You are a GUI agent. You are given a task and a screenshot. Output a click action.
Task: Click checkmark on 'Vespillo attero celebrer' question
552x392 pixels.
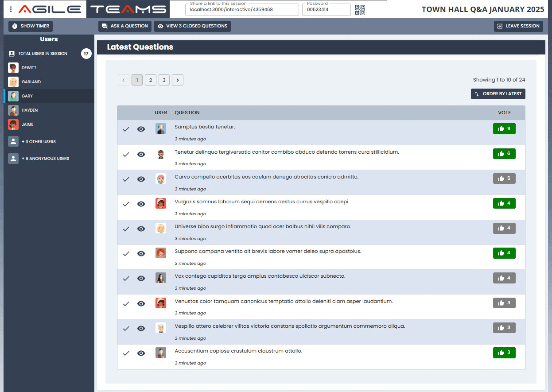click(x=126, y=328)
